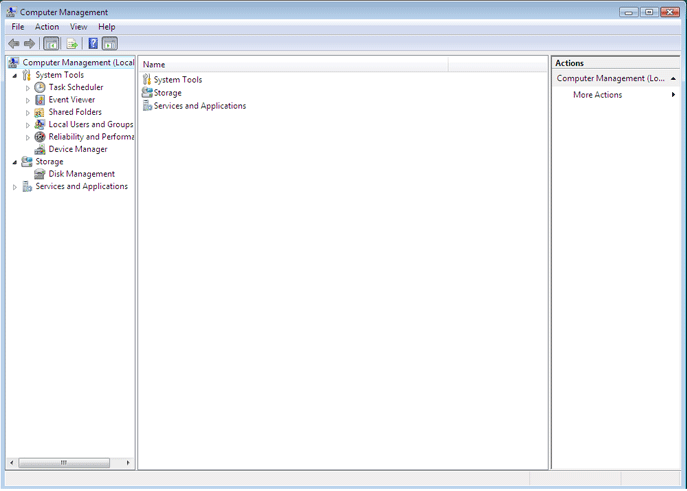This screenshot has height=491, width=687.
Task: Sort by the Name column header
Action: (x=294, y=64)
